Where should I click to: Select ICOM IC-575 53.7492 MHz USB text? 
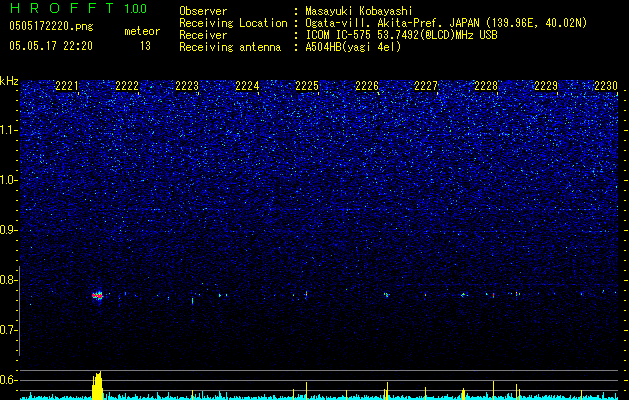(401, 35)
